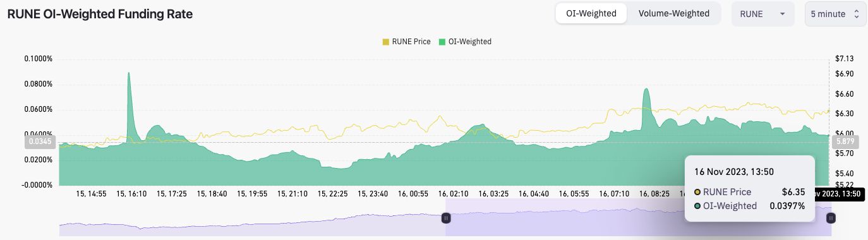Image resolution: width=868 pixels, height=240 pixels.
Task: Click the $6.30 price axis label
Action: [x=845, y=114]
